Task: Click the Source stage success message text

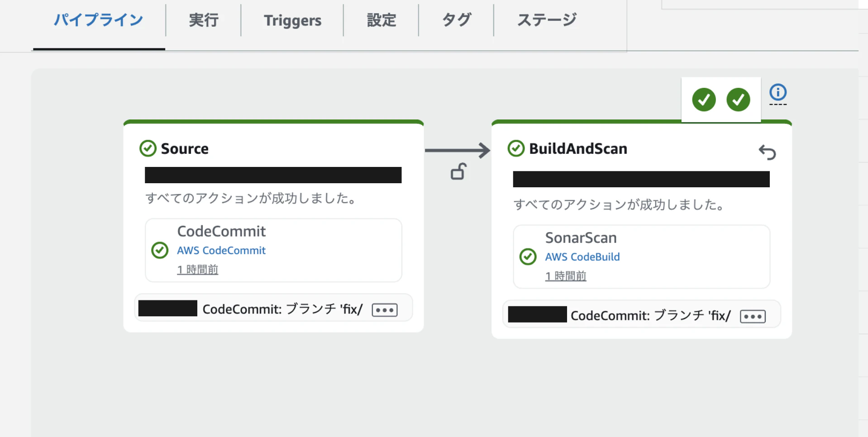Action: 252,198
